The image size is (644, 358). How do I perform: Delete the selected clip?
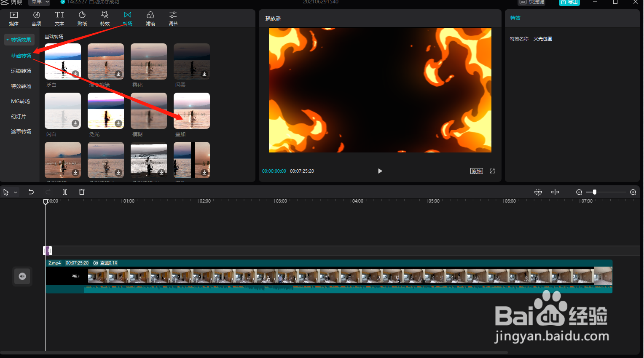tap(82, 192)
